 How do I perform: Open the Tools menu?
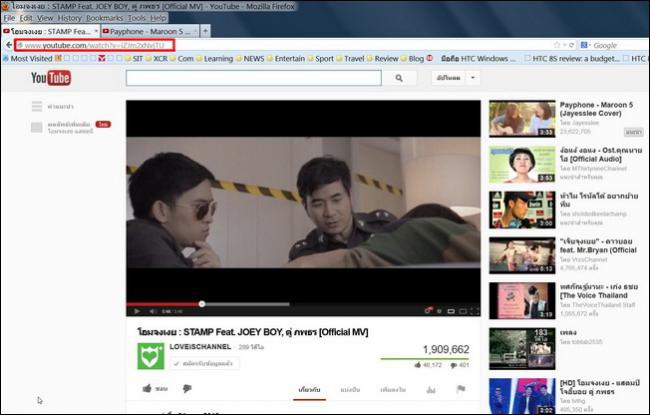click(x=136, y=18)
